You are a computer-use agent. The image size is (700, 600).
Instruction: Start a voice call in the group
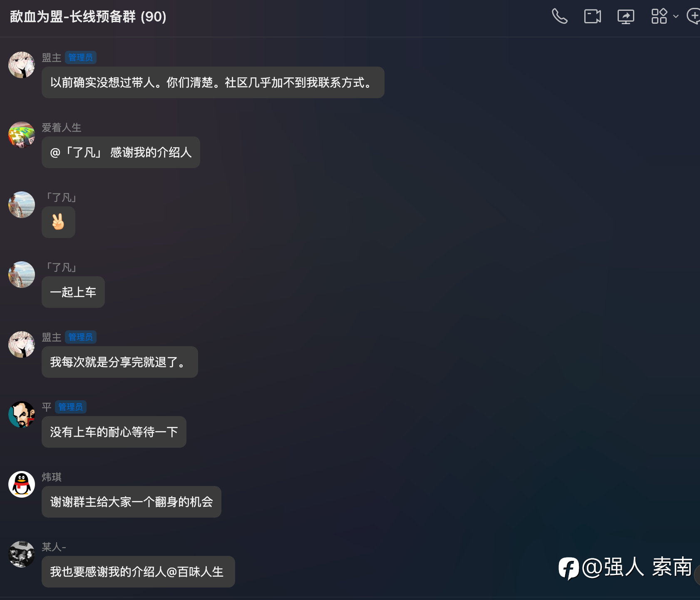point(559,17)
